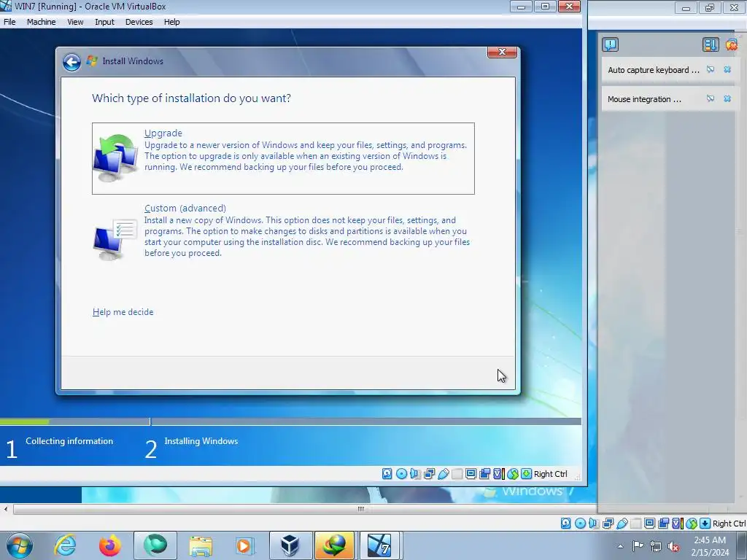Dismiss the Mouse integration notification

pos(727,98)
